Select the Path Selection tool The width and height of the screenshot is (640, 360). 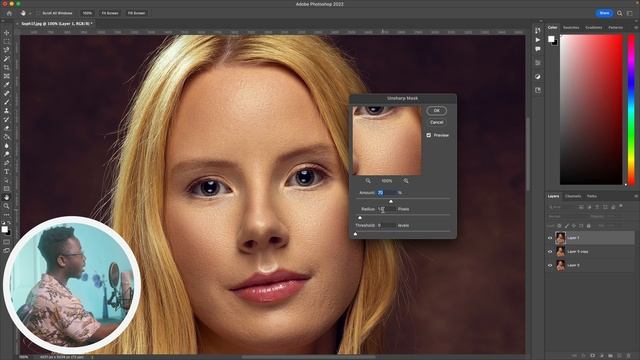[x=7, y=180]
